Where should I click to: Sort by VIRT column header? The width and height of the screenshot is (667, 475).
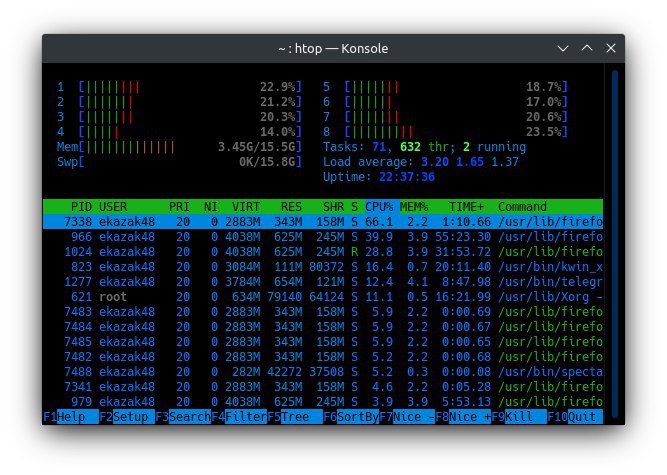(x=245, y=207)
